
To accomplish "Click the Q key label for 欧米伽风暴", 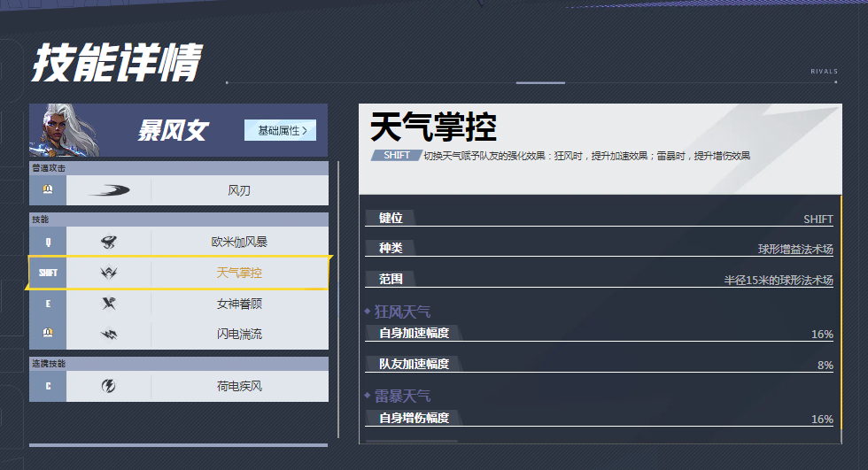I will (x=48, y=242).
